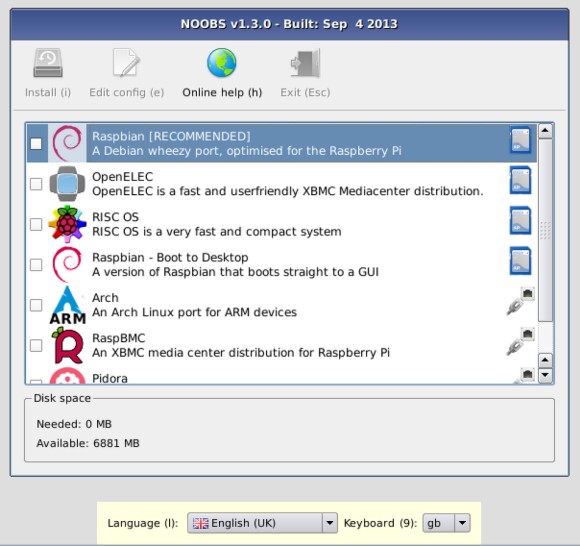Click the OpenELEC logo icon
The height and width of the screenshot is (546, 580).
click(67, 183)
